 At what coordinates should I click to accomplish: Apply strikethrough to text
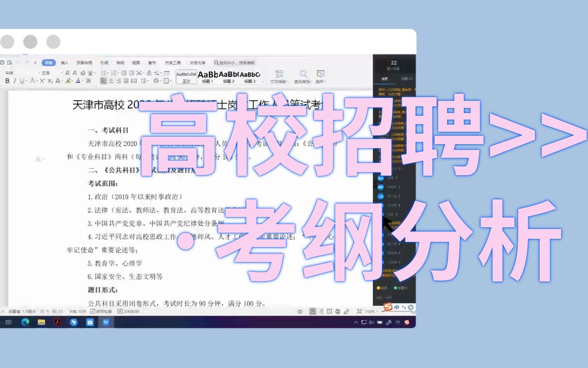[x=33, y=81]
